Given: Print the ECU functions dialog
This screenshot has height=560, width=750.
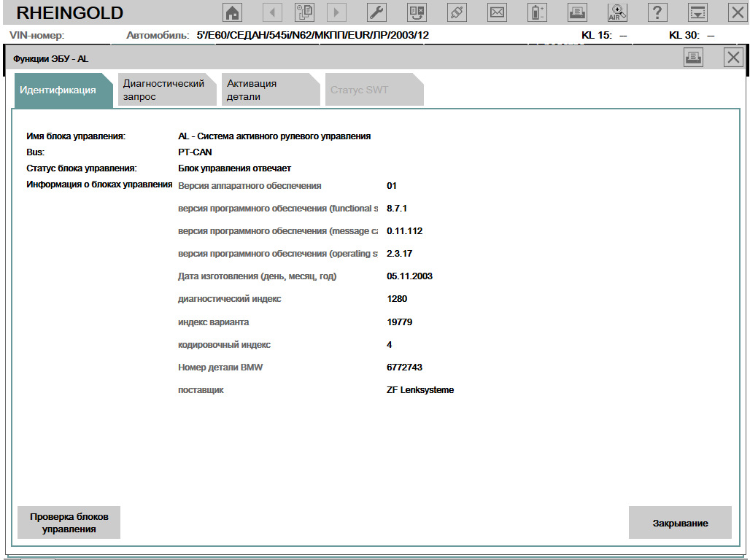Looking at the screenshot, I should [693, 58].
